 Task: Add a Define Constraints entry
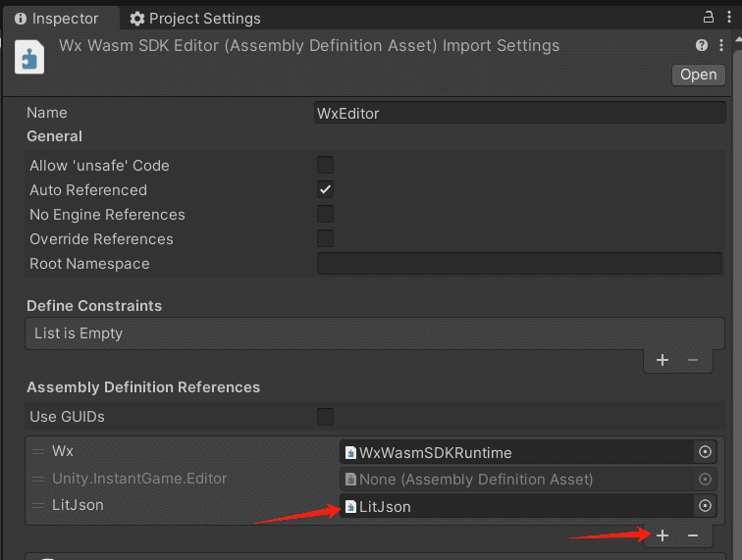(x=662, y=360)
